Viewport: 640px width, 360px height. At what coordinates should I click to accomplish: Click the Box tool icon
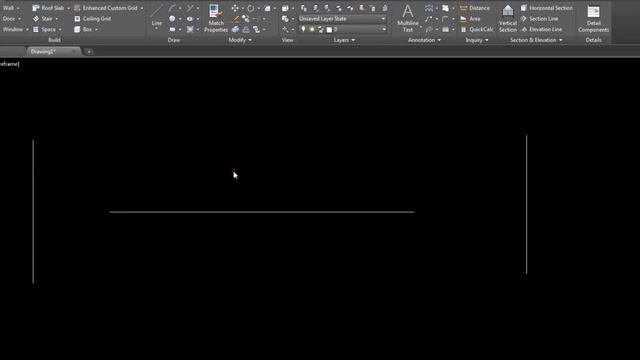point(77,29)
